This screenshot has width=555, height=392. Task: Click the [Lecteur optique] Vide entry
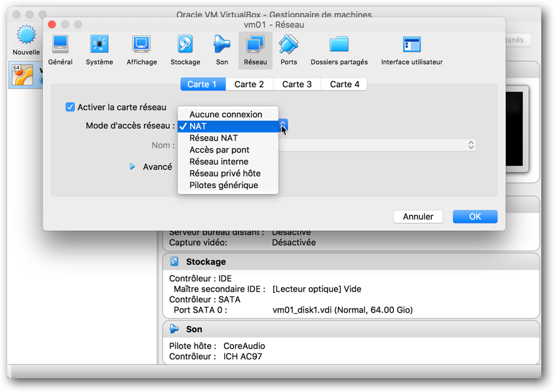[x=316, y=289]
